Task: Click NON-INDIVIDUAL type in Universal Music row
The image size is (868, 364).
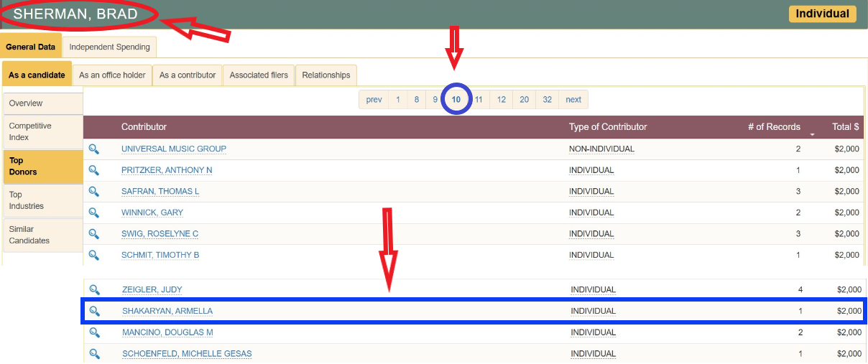Action: click(x=602, y=149)
